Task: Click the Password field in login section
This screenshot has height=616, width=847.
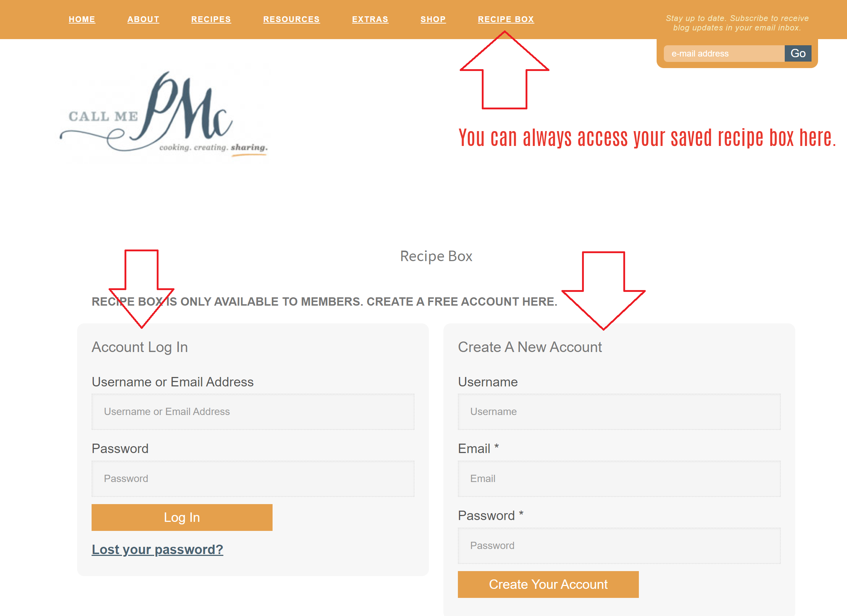Action: 253,478
